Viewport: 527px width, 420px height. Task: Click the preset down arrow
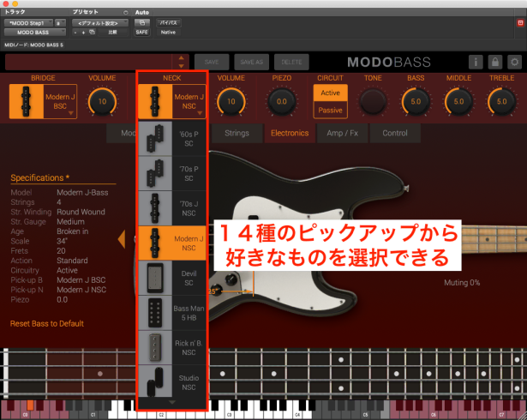click(181, 66)
